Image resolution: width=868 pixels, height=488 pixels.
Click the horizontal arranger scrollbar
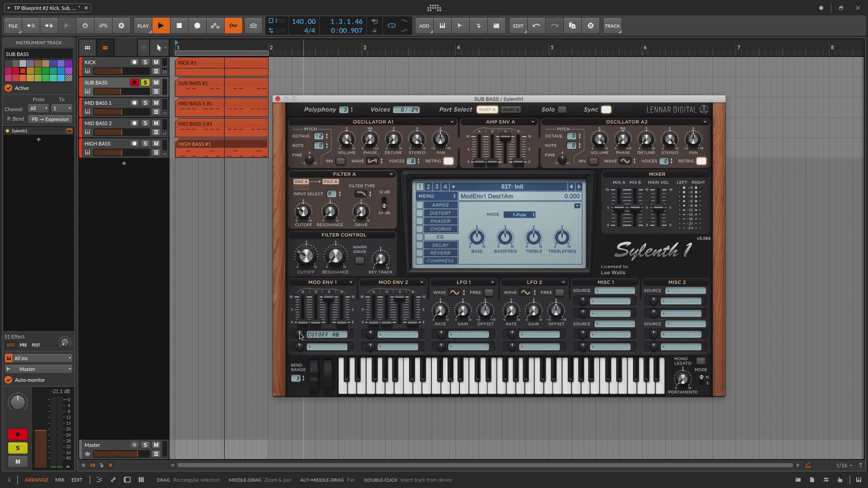(x=485, y=465)
